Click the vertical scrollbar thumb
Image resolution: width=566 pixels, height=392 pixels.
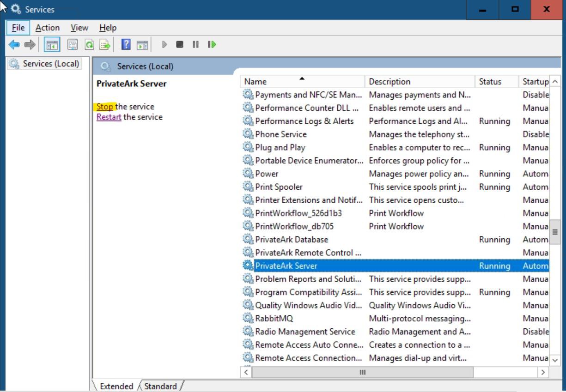[555, 232]
